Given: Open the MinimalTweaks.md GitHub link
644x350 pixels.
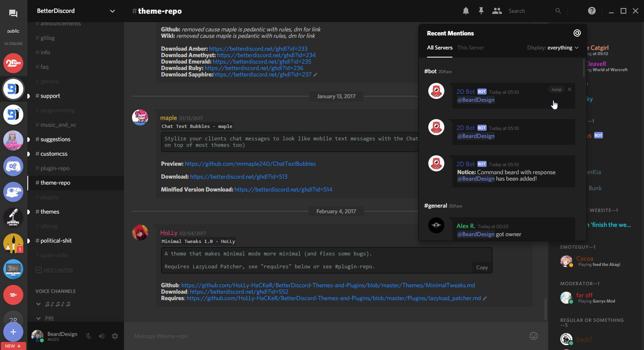Looking at the screenshot, I should point(328,285).
